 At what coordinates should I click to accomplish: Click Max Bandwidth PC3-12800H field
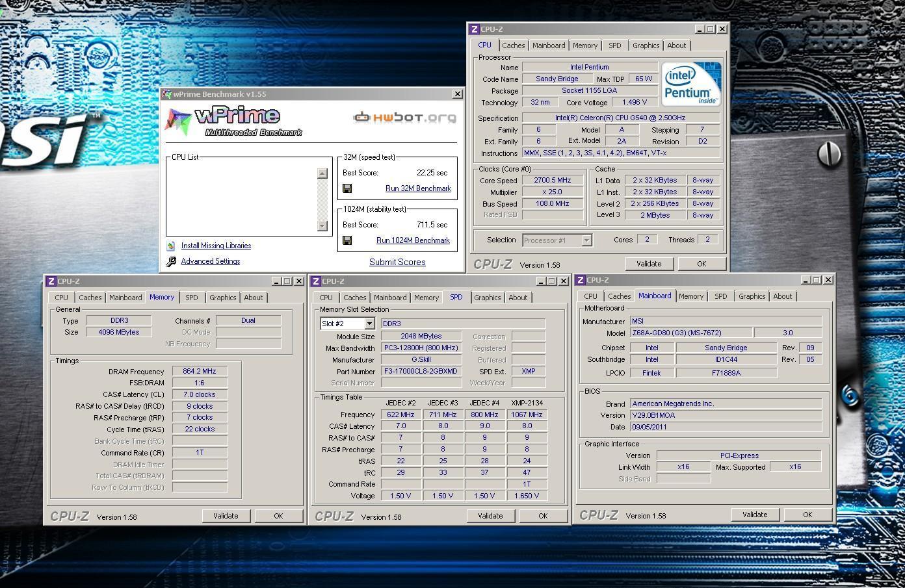pyautogui.click(x=421, y=348)
